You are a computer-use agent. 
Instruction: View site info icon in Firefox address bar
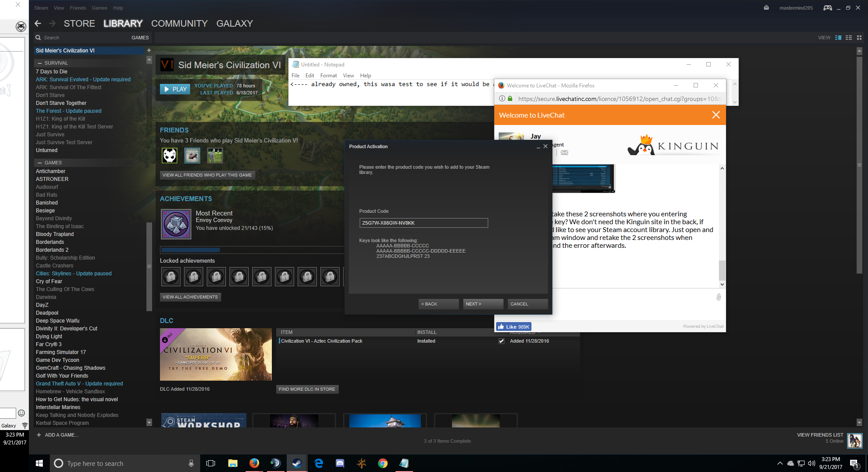click(x=502, y=99)
